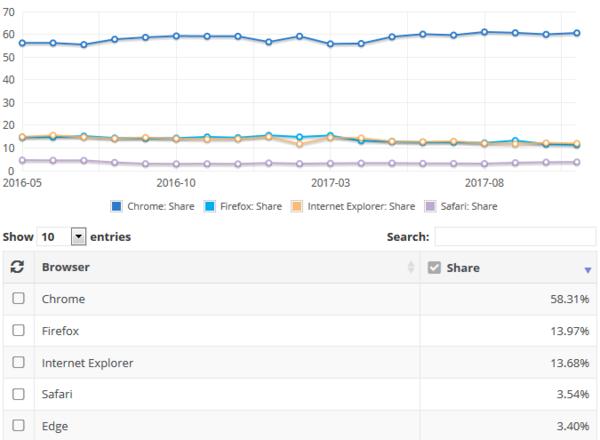The height and width of the screenshot is (440, 600).
Task: Uncheck the Share column header checkbox
Action: coord(434,267)
